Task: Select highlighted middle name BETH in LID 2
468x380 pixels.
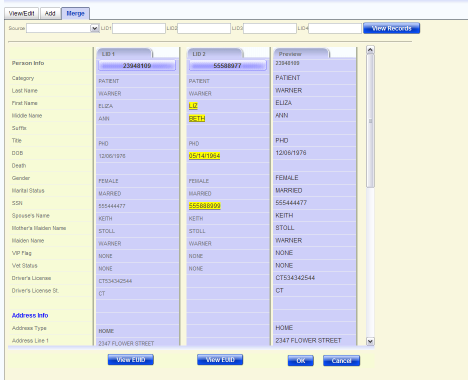Action: (x=197, y=119)
